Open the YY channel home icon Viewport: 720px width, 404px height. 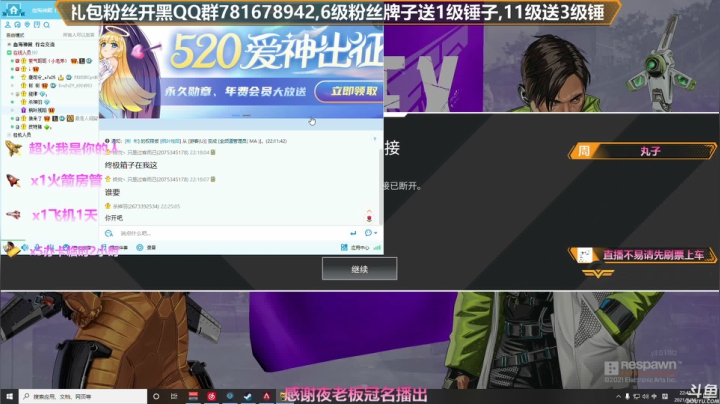coord(13,10)
